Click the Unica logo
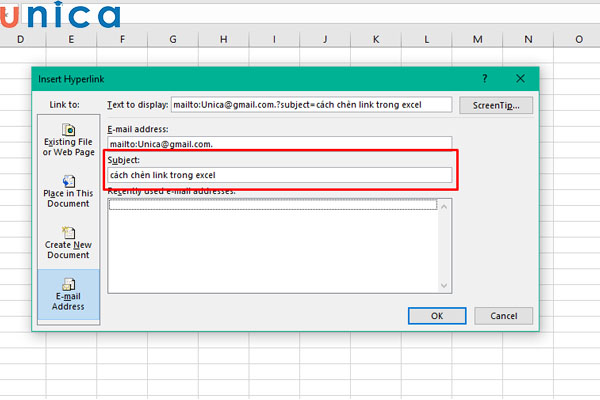The width and height of the screenshot is (600, 400). pos(61,17)
